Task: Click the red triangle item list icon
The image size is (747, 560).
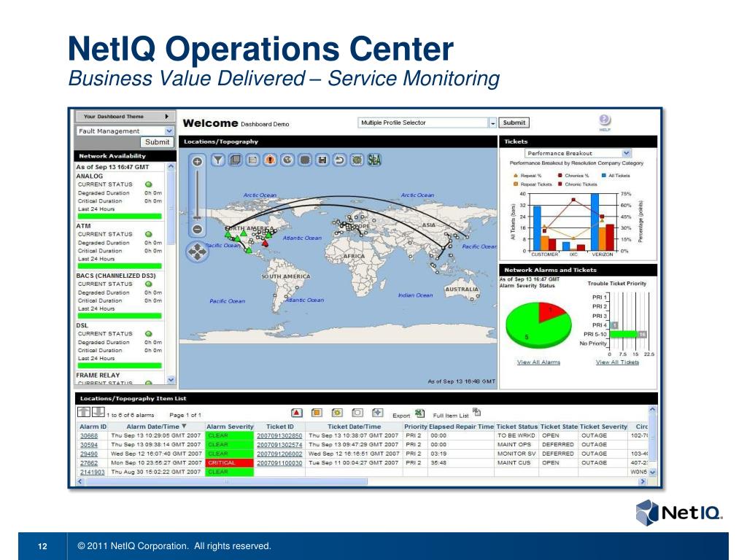Action: click(296, 413)
